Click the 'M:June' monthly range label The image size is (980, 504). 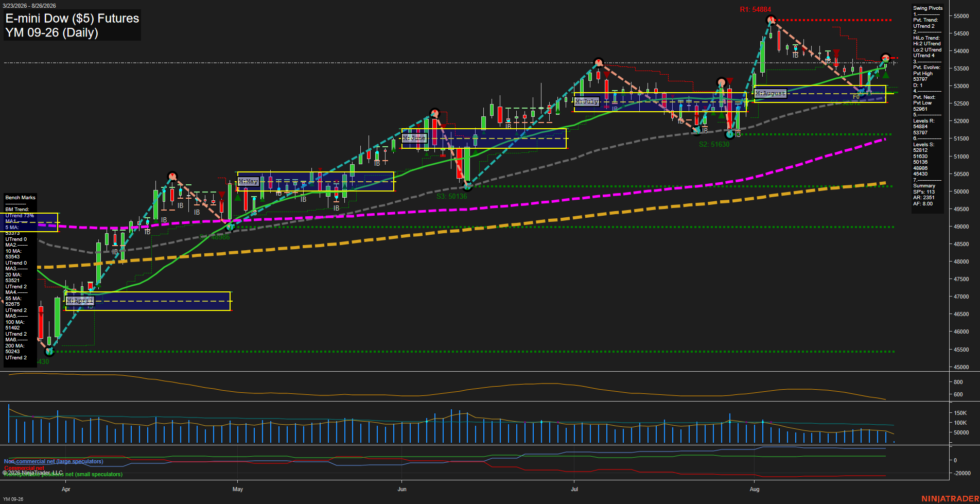point(414,138)
